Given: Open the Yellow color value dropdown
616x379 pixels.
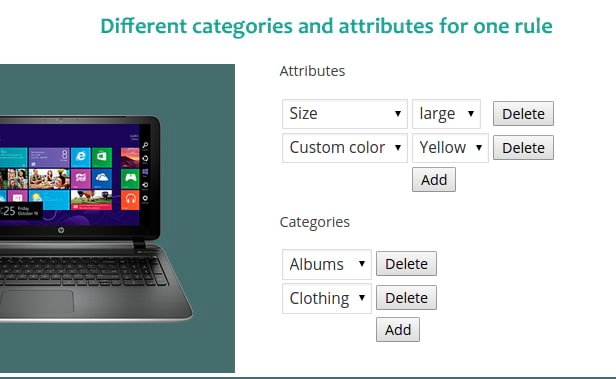Looking at the screenshot, I should [x=450, y=148].
